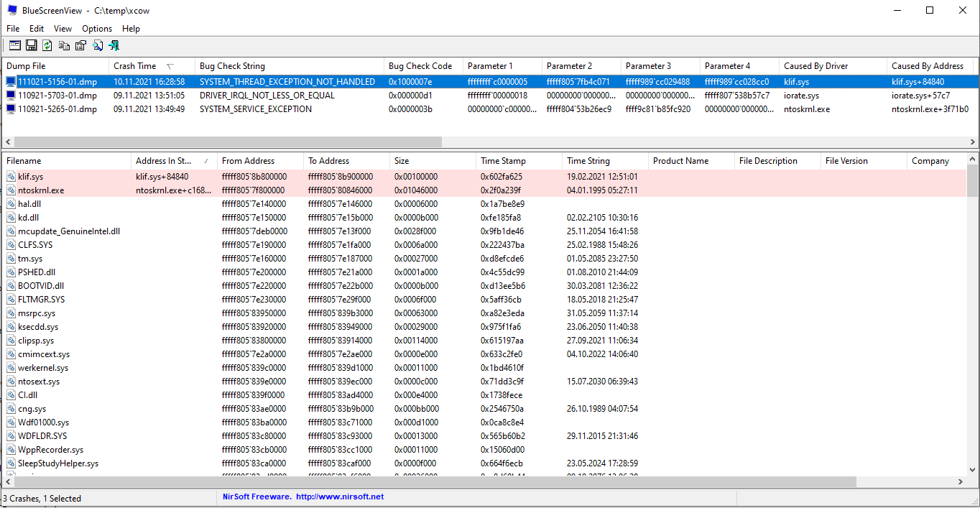Select the tm.sys driver row
The height and width of the screenshot is (508, 980).
pos(484,258)
